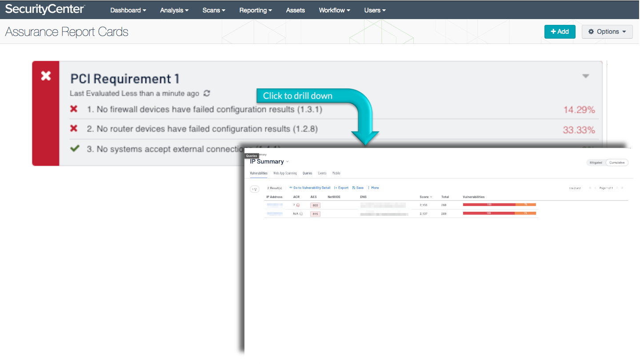Click the NetBIOS column header
The height and width of the screenshot is (364, 640).
coord(334,197)
